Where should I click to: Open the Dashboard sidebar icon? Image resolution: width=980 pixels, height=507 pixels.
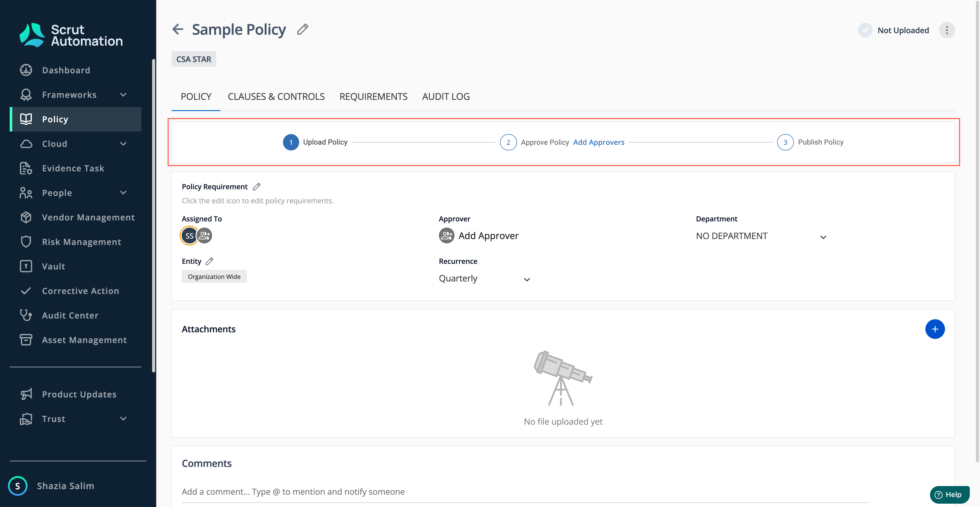(26, 70)
